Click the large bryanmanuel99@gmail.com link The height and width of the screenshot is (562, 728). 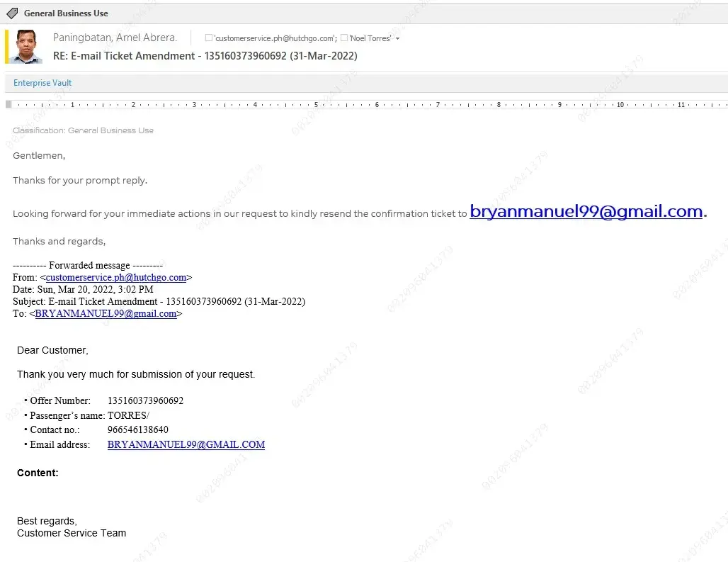(586, 211)
